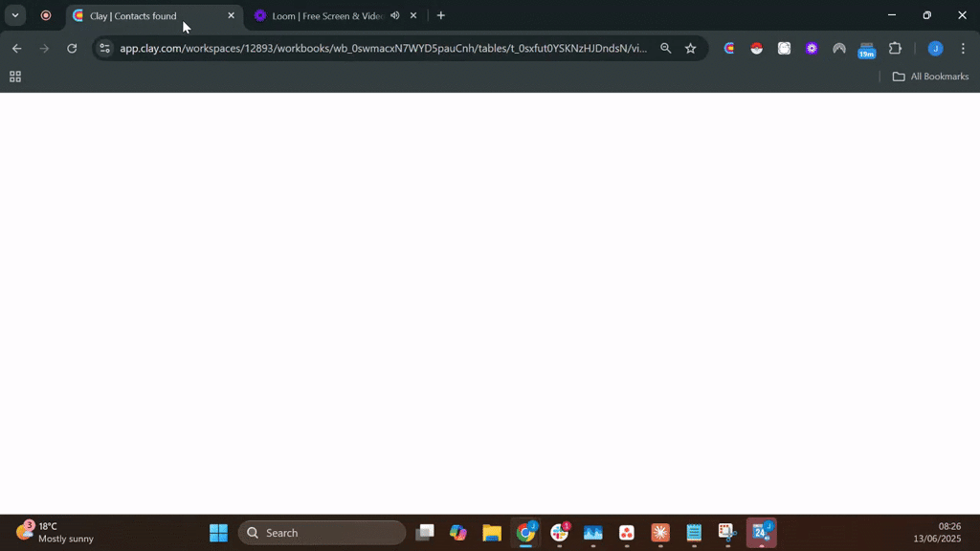Screen dimensions: 980x551
Task: Click the taskbar Search box
Action: point(322,533)
